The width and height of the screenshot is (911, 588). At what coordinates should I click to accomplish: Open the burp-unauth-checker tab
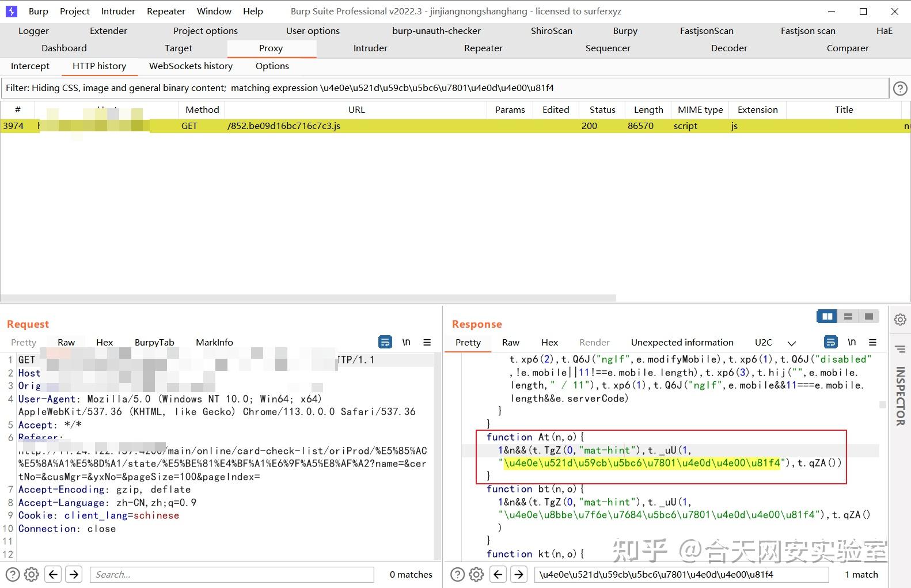[x=436, y=31]
